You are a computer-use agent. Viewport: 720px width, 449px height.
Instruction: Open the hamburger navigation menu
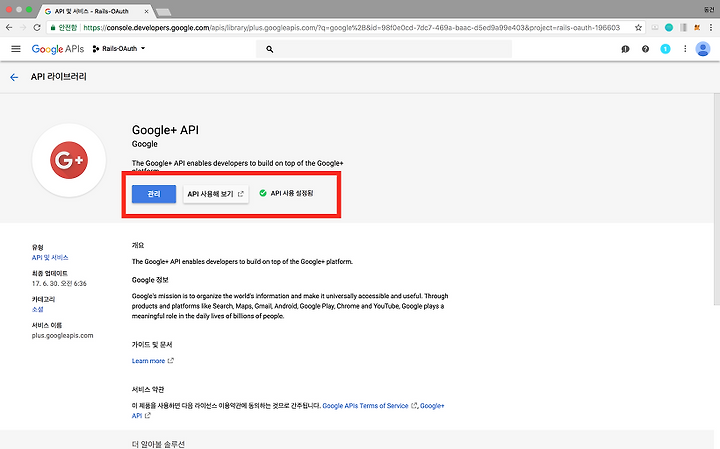[16, 49]
